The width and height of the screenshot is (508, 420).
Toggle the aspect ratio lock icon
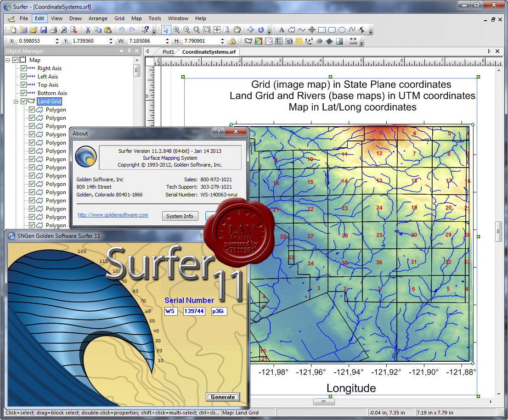(232, 41)
